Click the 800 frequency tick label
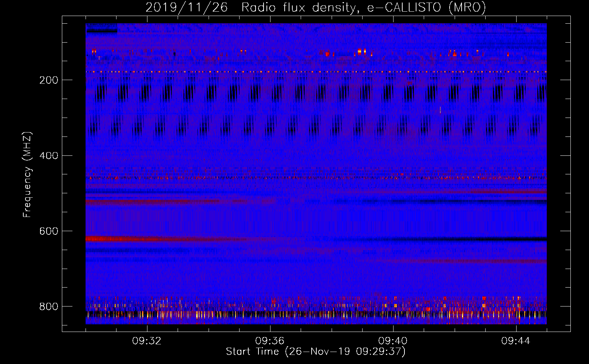 [49, 306]
